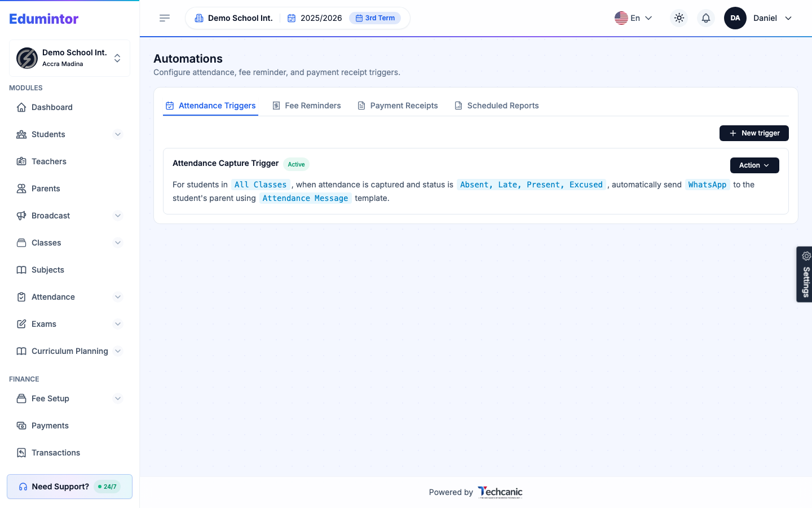Expand the Curriculum Planning submenu chevron
The image size is (812, 508).
click(118, 351)
